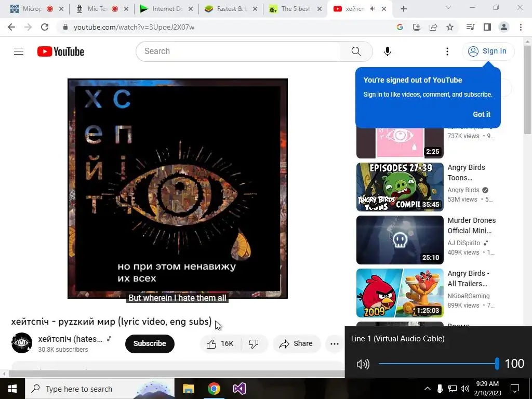Switch to the Microp tab
The image size is (532, 399).
pos(32,9)
